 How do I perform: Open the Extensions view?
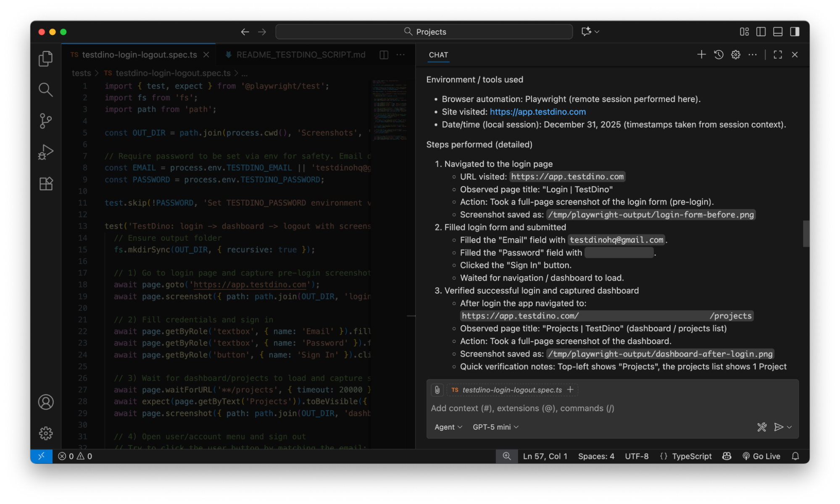[45, 184]
